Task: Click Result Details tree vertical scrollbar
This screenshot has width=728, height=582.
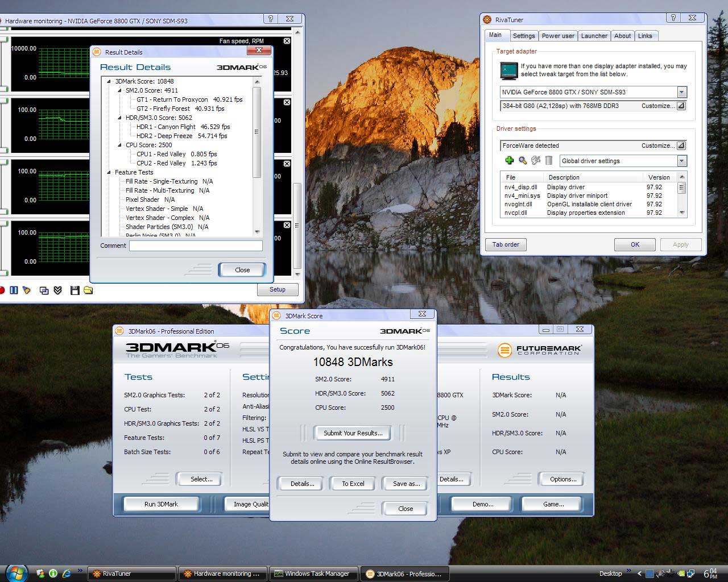Action: point(257,156)
